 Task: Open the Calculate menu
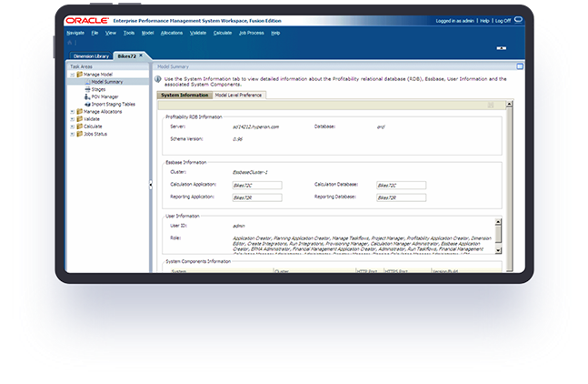tap(223, 33)
